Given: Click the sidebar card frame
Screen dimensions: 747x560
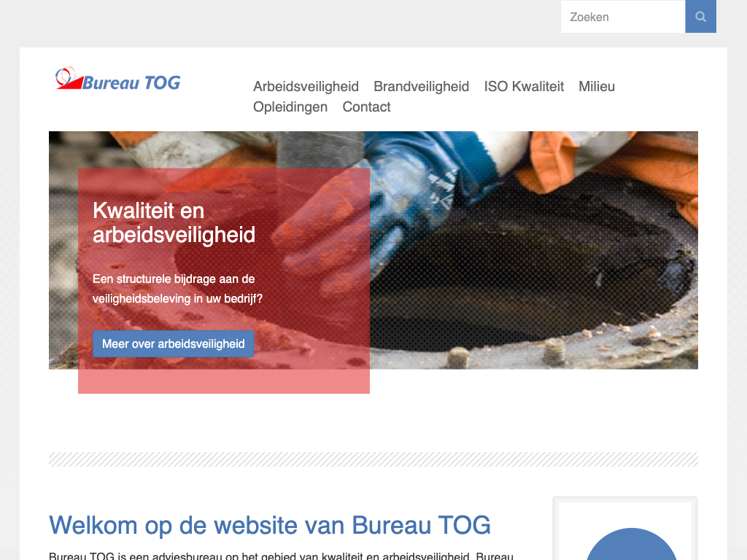Looking at the screenshot, I should (625, 528).
